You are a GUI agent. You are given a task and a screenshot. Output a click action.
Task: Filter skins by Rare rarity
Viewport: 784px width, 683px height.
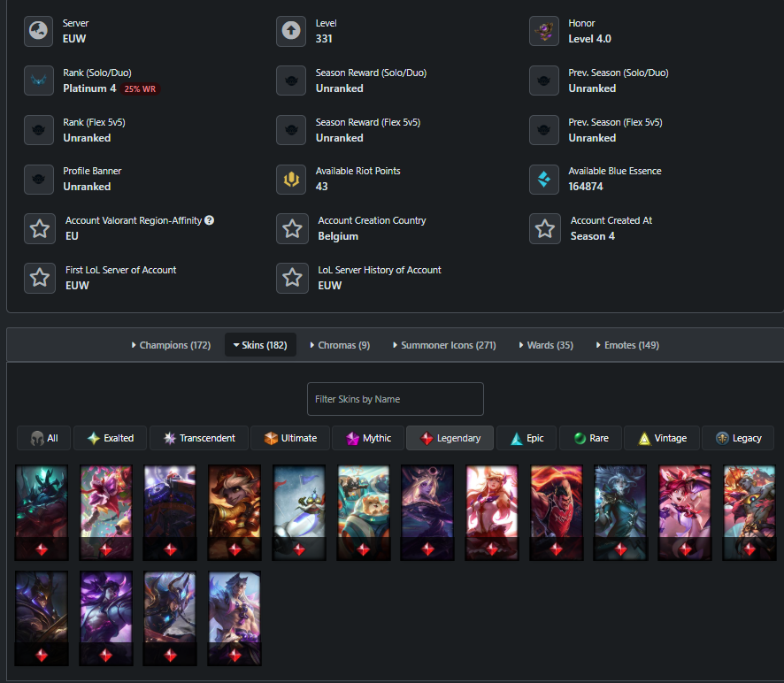[590, 438]
